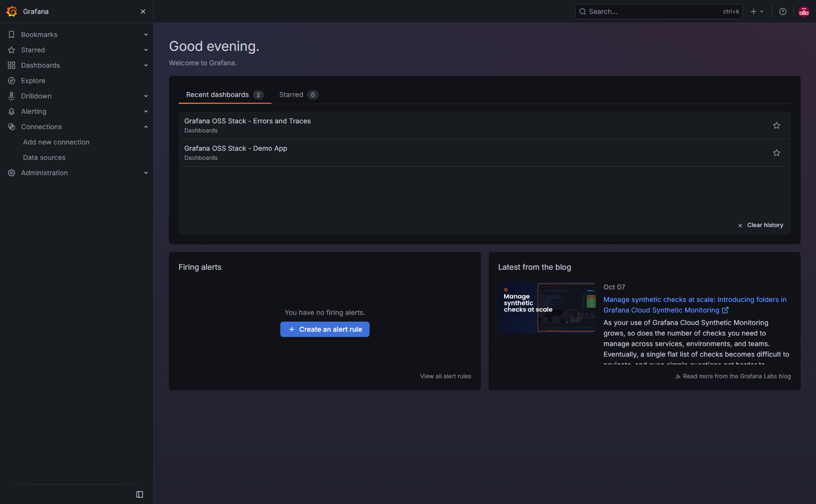Collapse the Connections section chevron
The width and height of the screenshot is (816, 504).
146,127
